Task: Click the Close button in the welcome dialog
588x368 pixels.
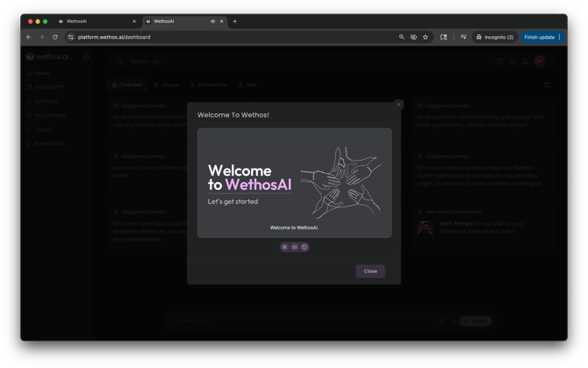Action: pos(370,271)
